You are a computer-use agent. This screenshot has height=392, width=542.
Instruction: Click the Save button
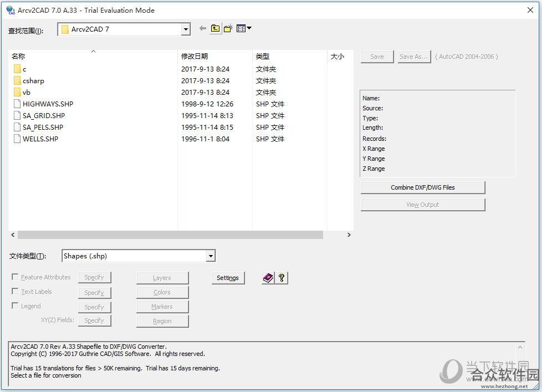pos(377,57)
